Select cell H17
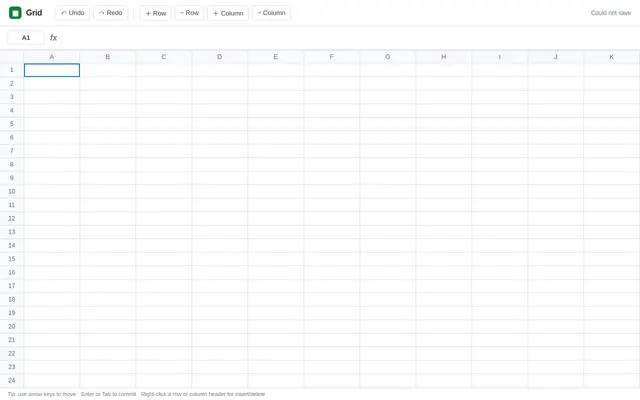640x400 pixels. (443, 286)
